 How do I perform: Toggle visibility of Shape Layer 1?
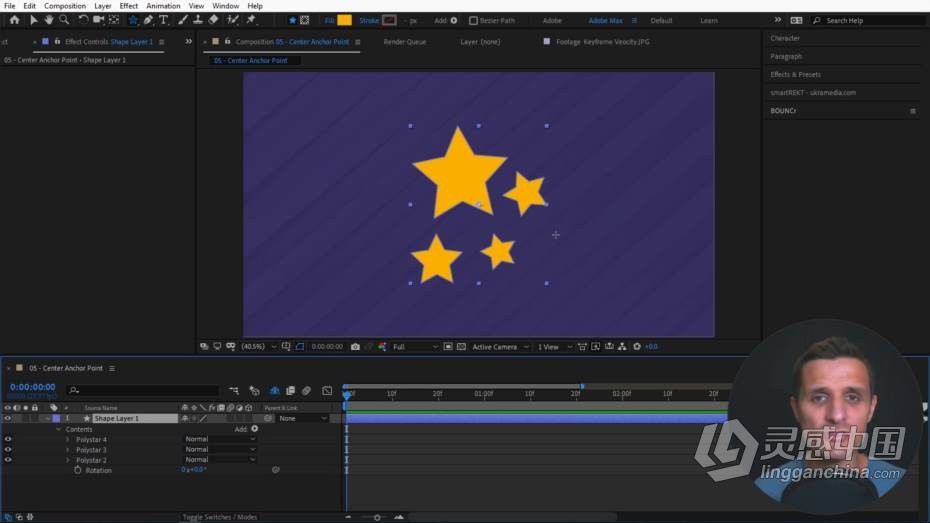coord(8,419)
